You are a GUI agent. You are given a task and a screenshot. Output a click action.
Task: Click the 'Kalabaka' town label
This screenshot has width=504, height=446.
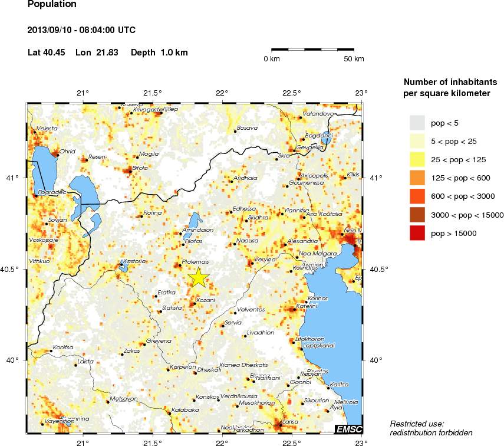click(x=185, y=409)
